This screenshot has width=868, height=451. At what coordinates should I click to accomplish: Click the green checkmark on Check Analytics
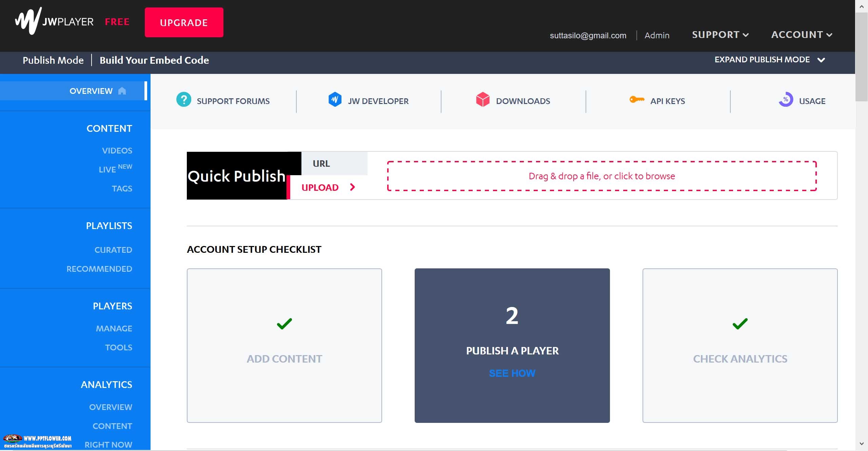click(x=740, y=324)
